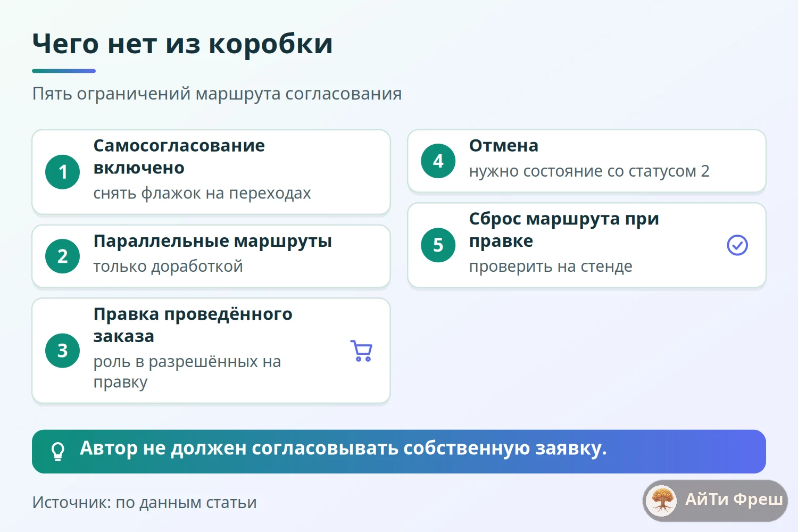
Task: Click subtitle 'Пять ограничений маршрута согласования'
Action: coord(217,94)
